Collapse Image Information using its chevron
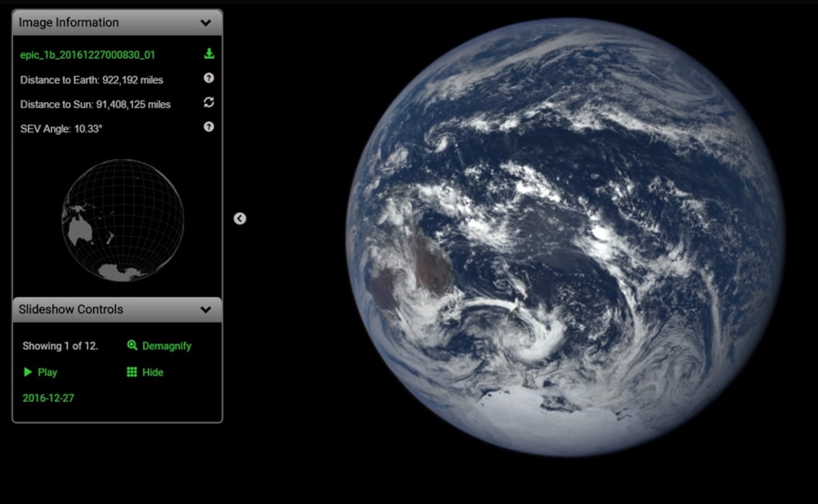818x504 pixels. [205, 23]
